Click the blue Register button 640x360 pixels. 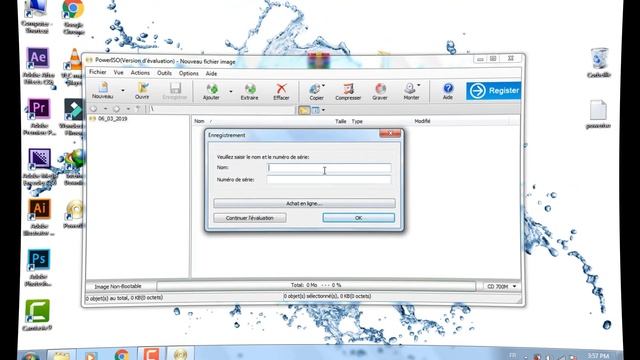[493, 91]
